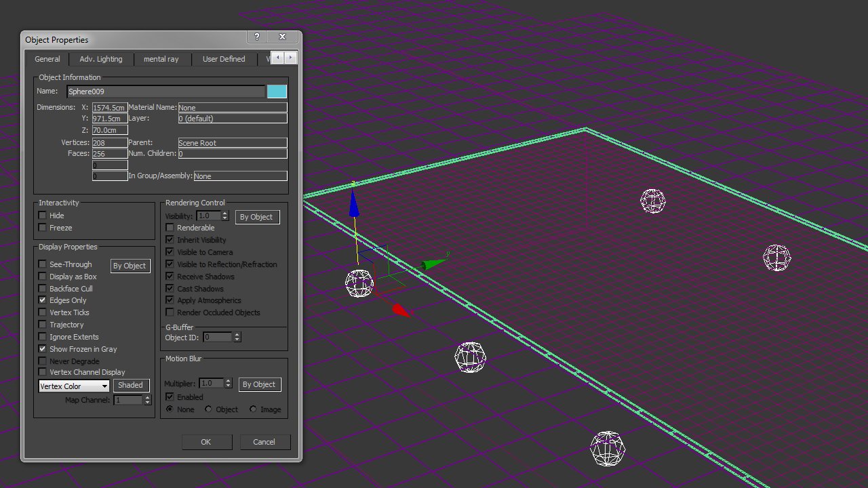Enable Trajectory checkbox
Viewport: 868px width, 488px height.
[x=43, y=325]
